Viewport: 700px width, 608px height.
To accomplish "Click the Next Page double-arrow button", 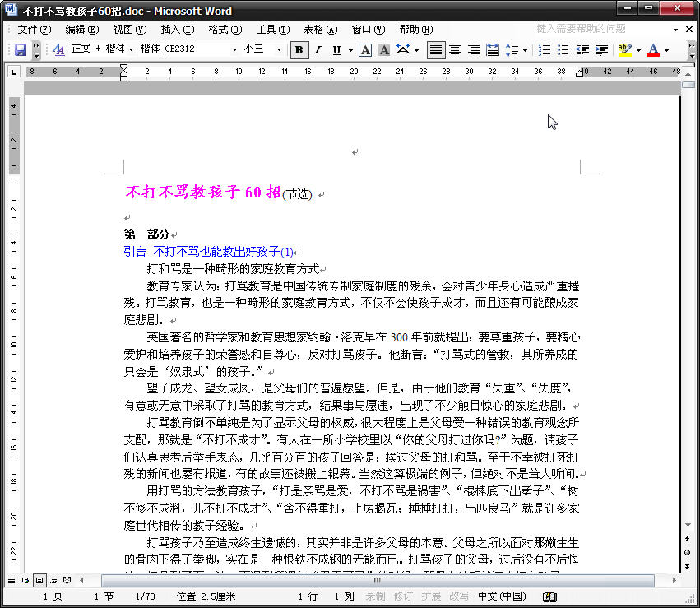I will 688,567.
